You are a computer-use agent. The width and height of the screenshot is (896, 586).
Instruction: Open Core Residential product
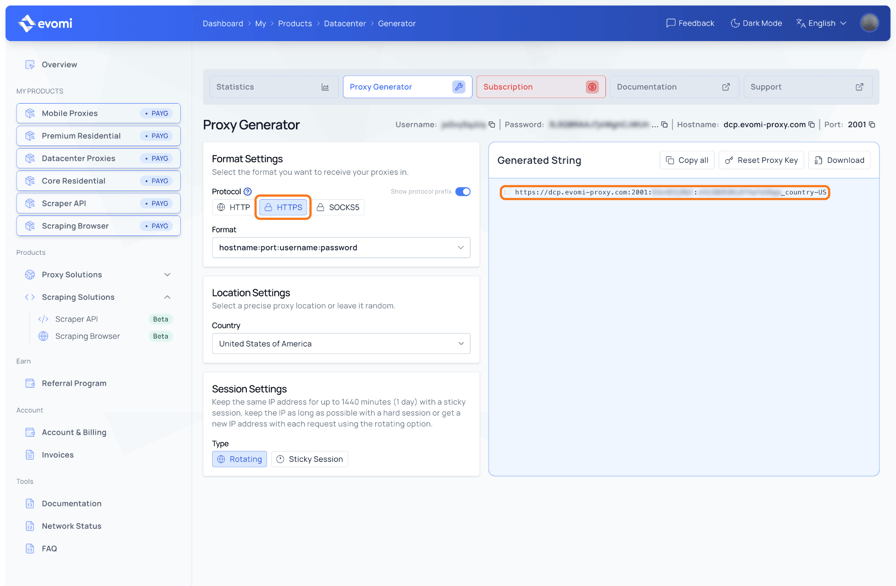point(98,181)
